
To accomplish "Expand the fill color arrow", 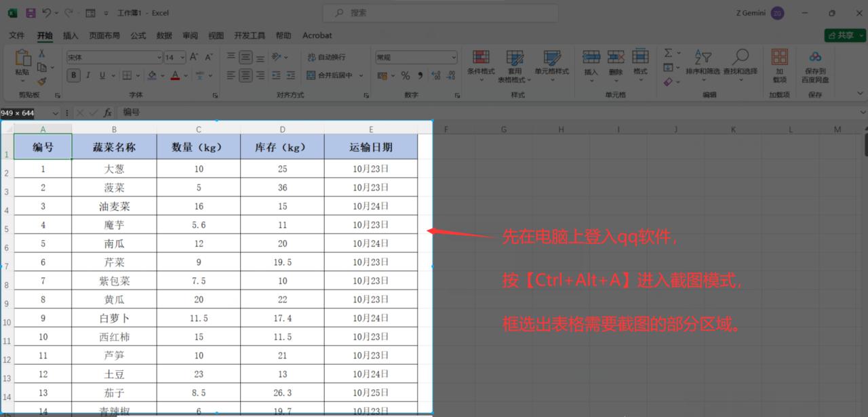I will click(x=163, y=75).
